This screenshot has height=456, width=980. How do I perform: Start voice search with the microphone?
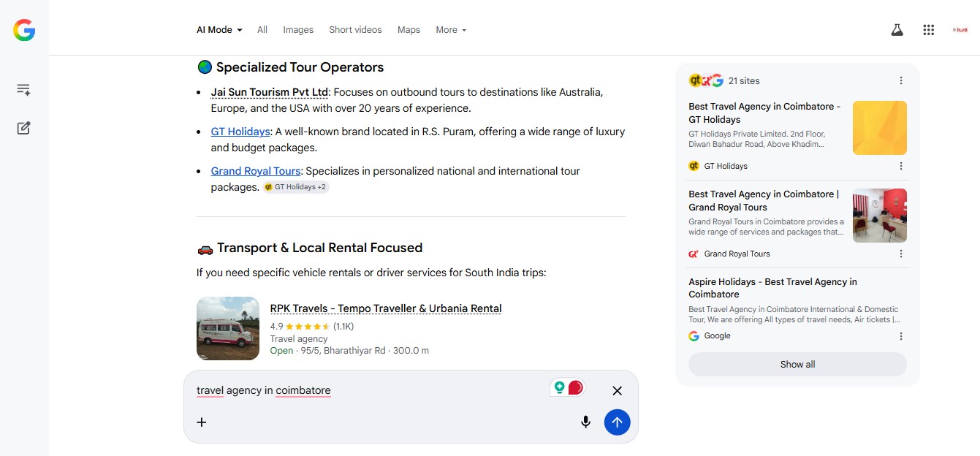(x=585, y=422)
